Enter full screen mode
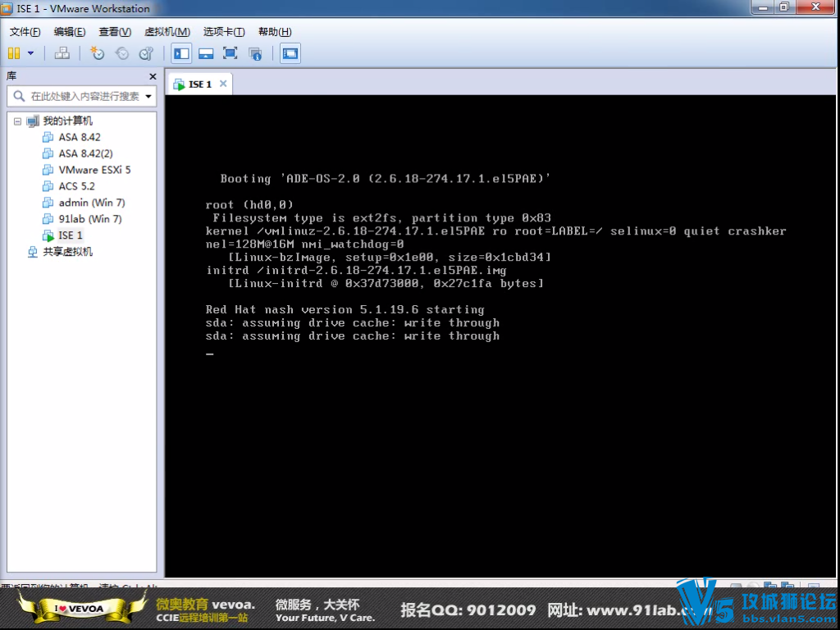Screen dimensions: 840x630 [x=231, y=53]
